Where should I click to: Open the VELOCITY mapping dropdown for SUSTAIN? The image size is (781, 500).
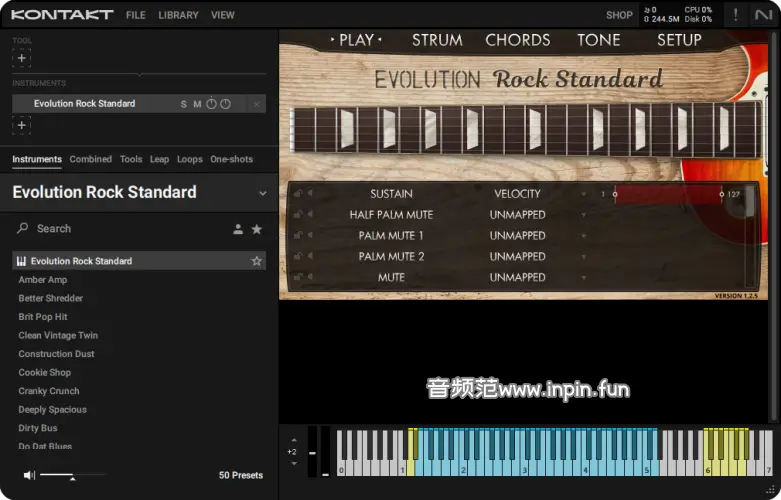tap(584, 194)
